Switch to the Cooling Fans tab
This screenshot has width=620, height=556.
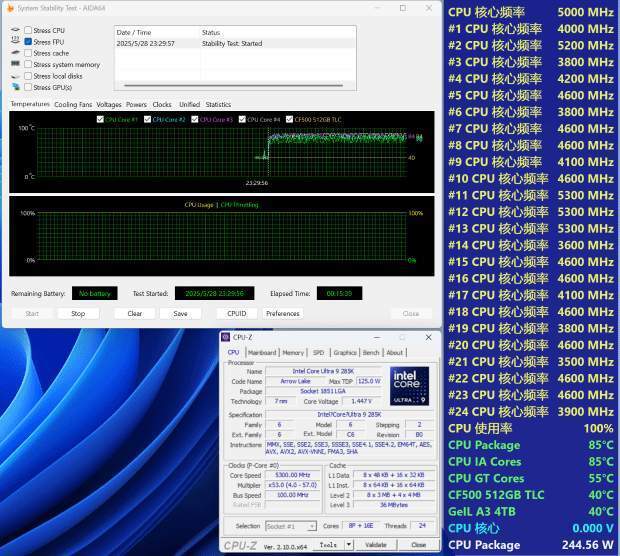(x=73, y=104)
